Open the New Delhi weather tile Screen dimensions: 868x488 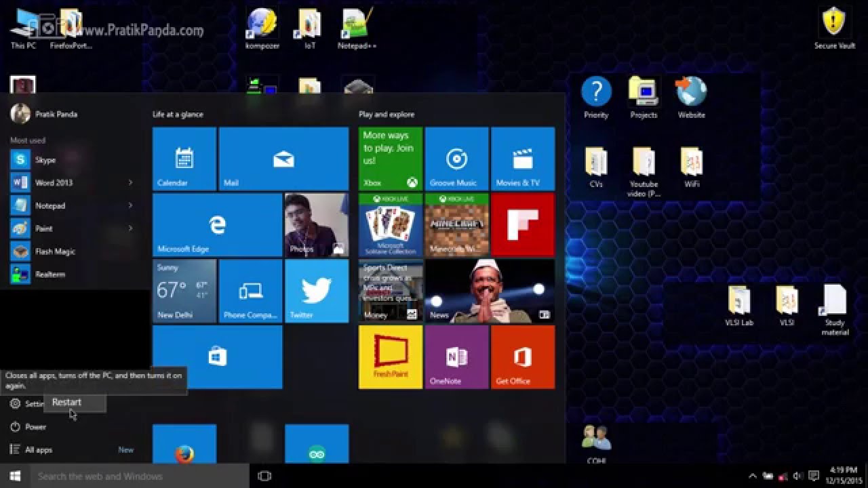click(184, 291)
